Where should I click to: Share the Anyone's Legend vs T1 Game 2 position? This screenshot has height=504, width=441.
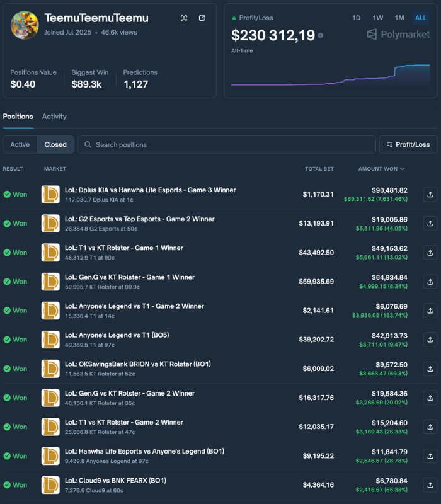pos(430,311)
